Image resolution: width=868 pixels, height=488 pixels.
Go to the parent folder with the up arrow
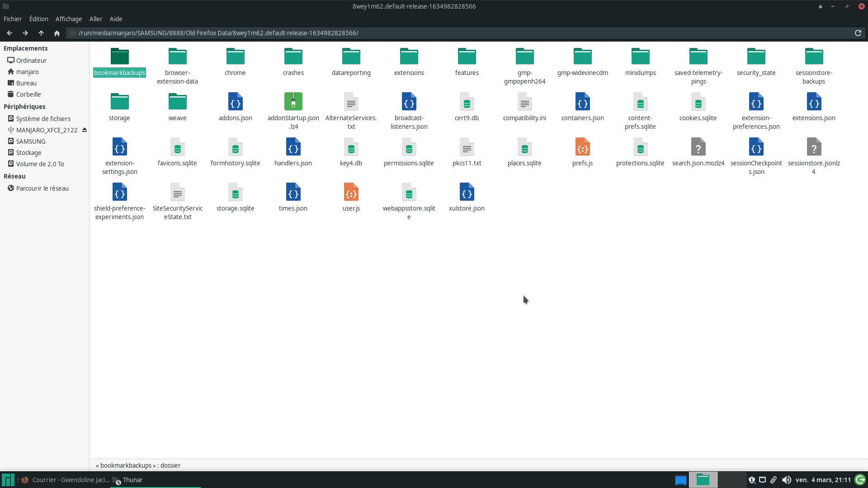click(41, 33)
